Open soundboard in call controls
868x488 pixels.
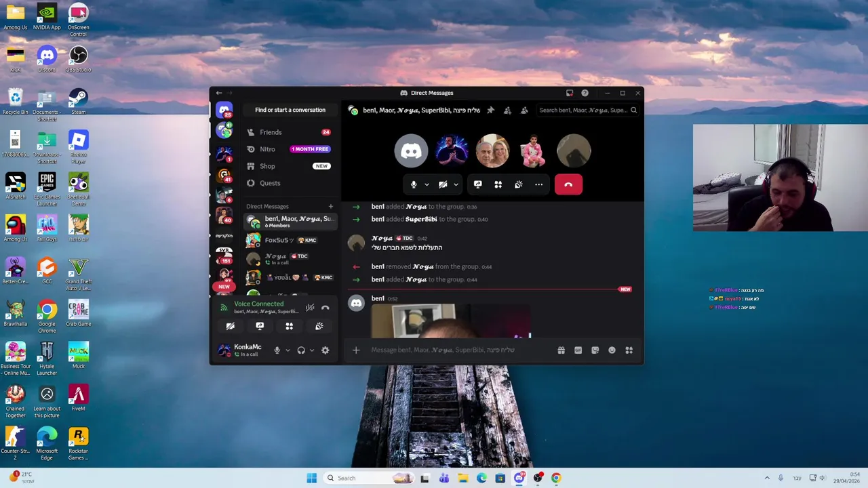[518, 184]
